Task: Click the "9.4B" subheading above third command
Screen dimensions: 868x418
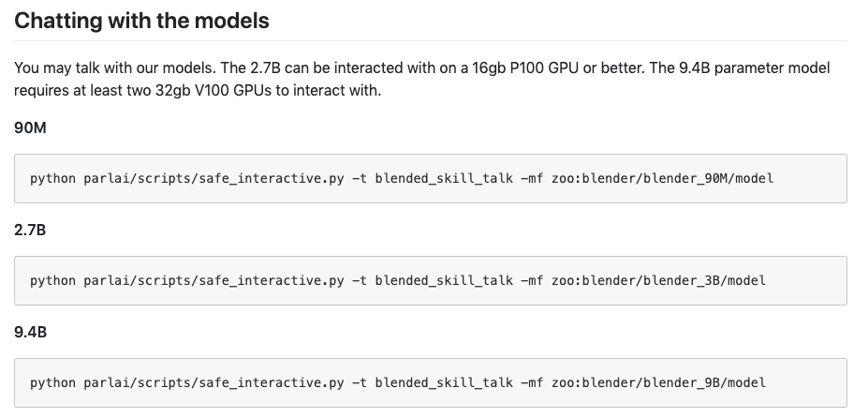Action: (x=30, y=332)
